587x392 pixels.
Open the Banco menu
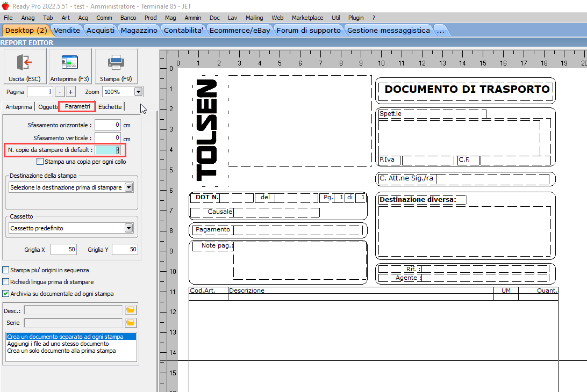(128, 18)
